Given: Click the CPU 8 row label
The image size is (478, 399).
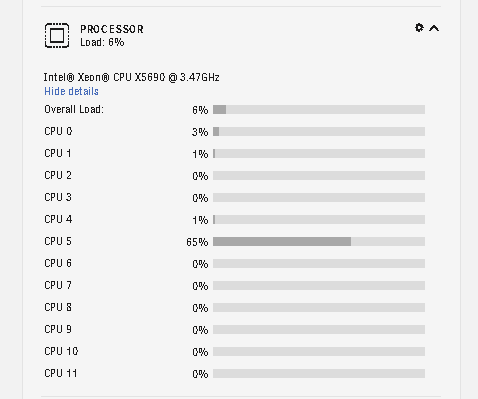Looking at the screenshot, I should coord(58,307).
